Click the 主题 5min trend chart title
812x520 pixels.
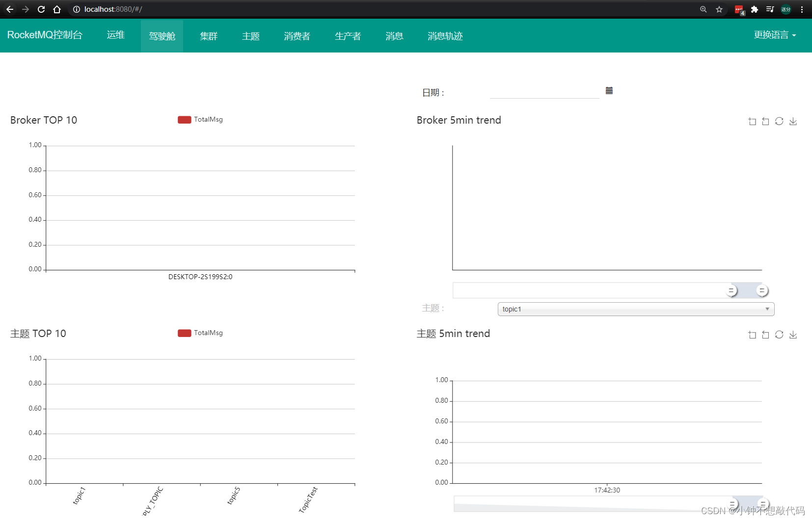[454, 334]
